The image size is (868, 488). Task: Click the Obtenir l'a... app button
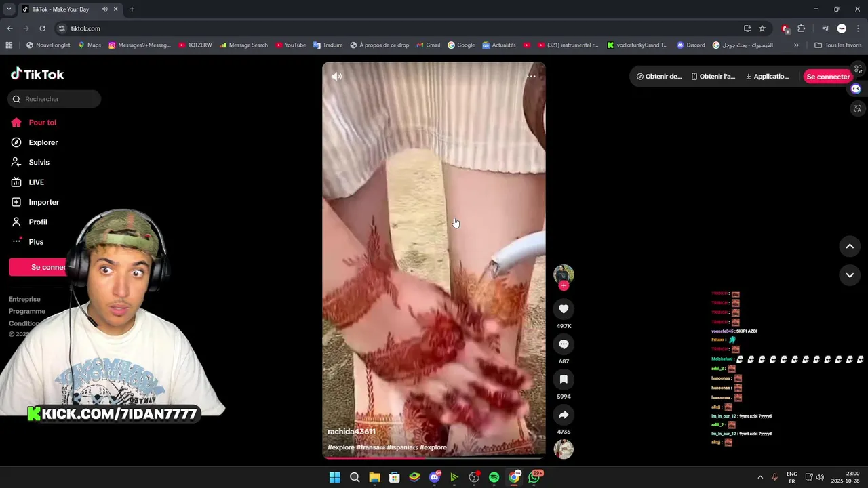point(713,77)
